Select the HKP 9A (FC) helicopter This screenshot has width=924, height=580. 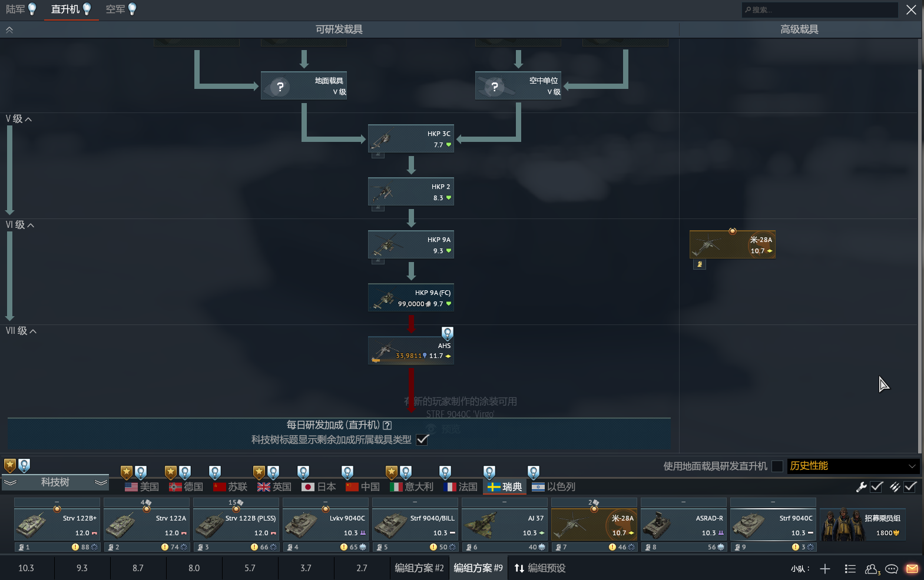[411, 297]
